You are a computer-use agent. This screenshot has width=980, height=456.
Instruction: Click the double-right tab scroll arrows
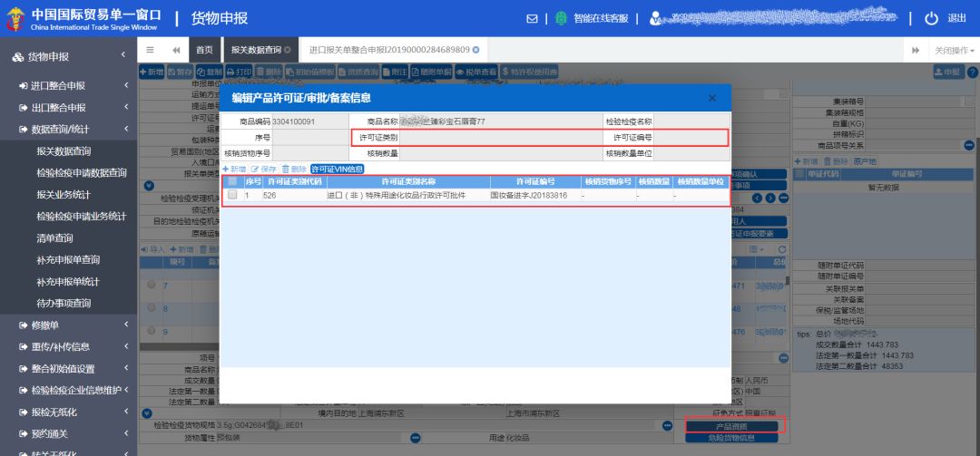point(916,50)
